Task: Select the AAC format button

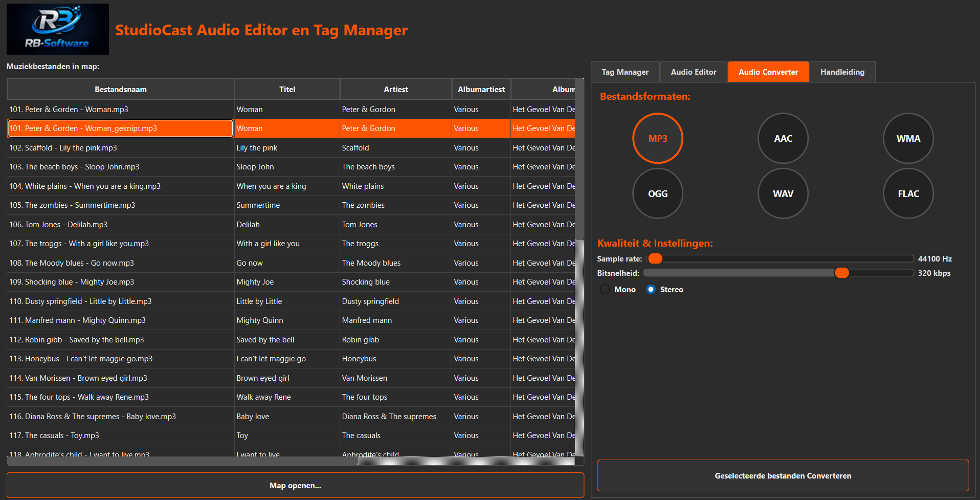Action: coord(783,138)
